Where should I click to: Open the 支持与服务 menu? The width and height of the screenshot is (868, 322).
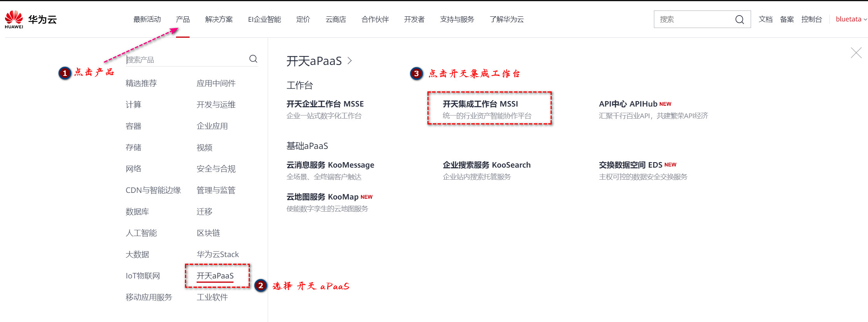point(457,19)
